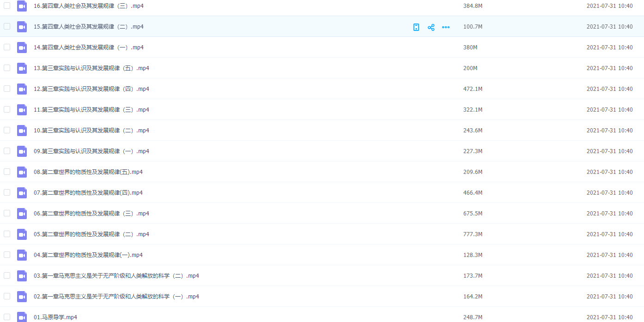The height and width of the screenshot is (322, 644).
Task: Select checkbox next to 12.第三章 file
Action: 7,89
